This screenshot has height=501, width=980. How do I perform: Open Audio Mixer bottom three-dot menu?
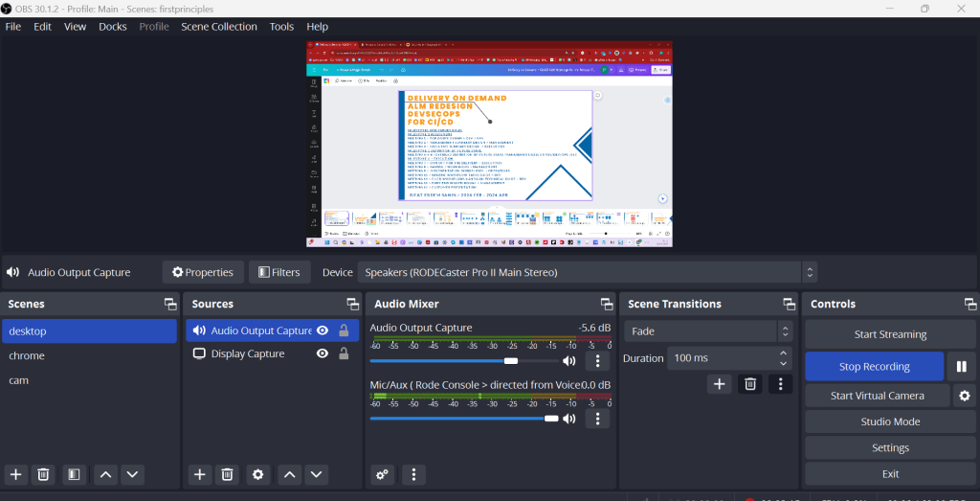pos(413,475)
